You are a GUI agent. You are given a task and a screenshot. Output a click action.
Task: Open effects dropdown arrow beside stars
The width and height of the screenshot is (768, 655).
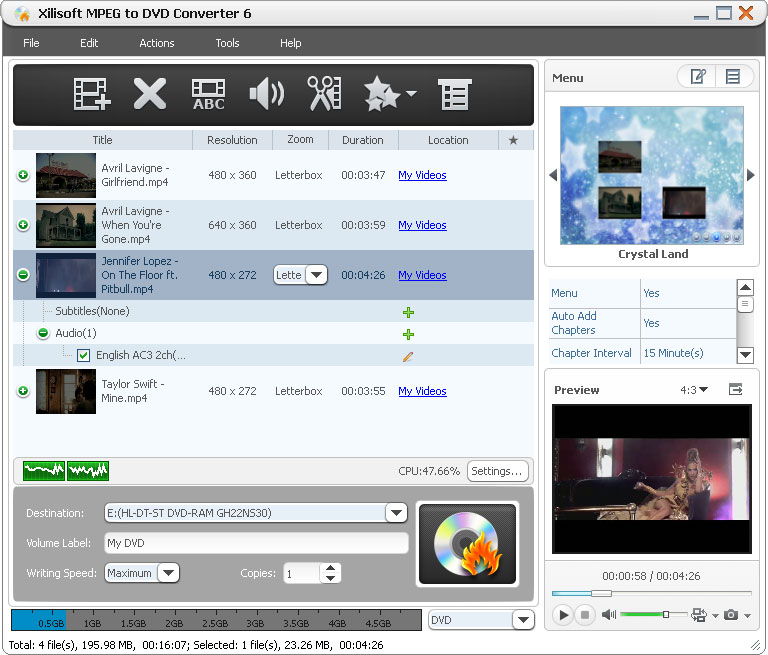(411, 93)
